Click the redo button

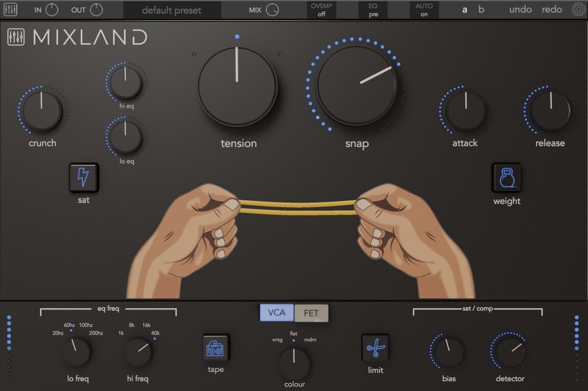click(552, 10)
